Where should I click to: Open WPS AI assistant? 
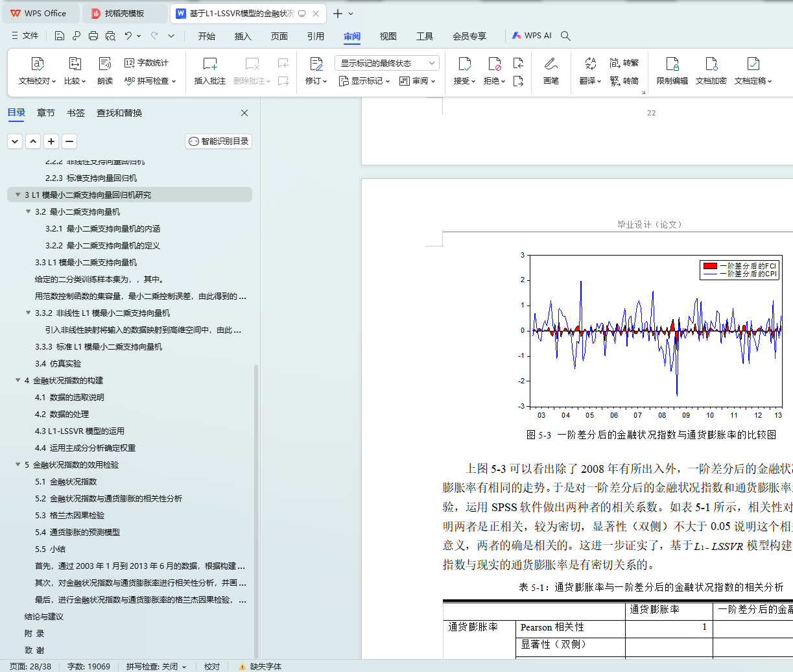(x=532, y=36)
